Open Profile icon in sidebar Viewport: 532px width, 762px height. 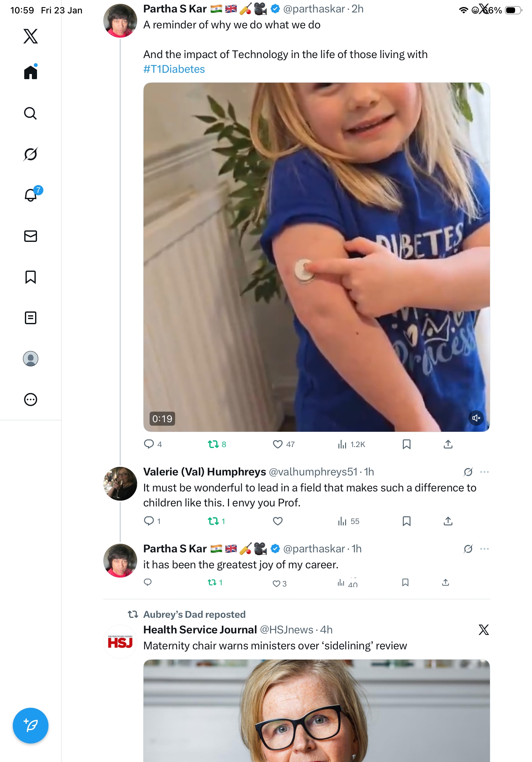(31, 358)
